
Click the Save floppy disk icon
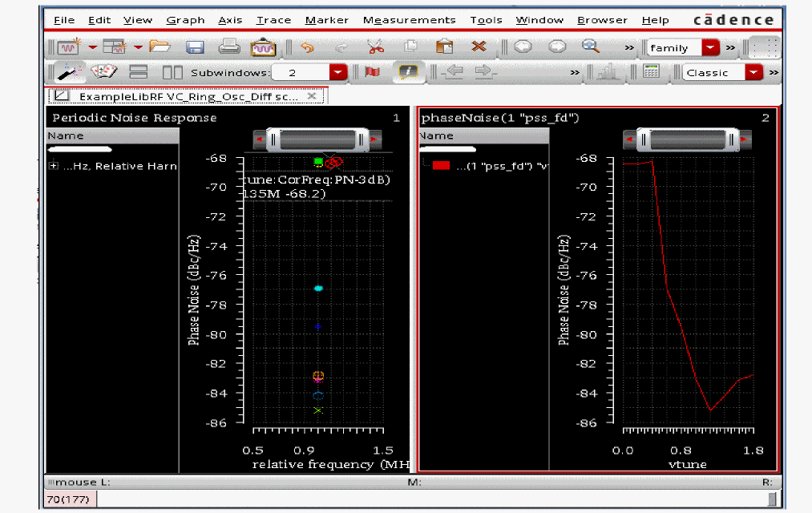point(195,47)
